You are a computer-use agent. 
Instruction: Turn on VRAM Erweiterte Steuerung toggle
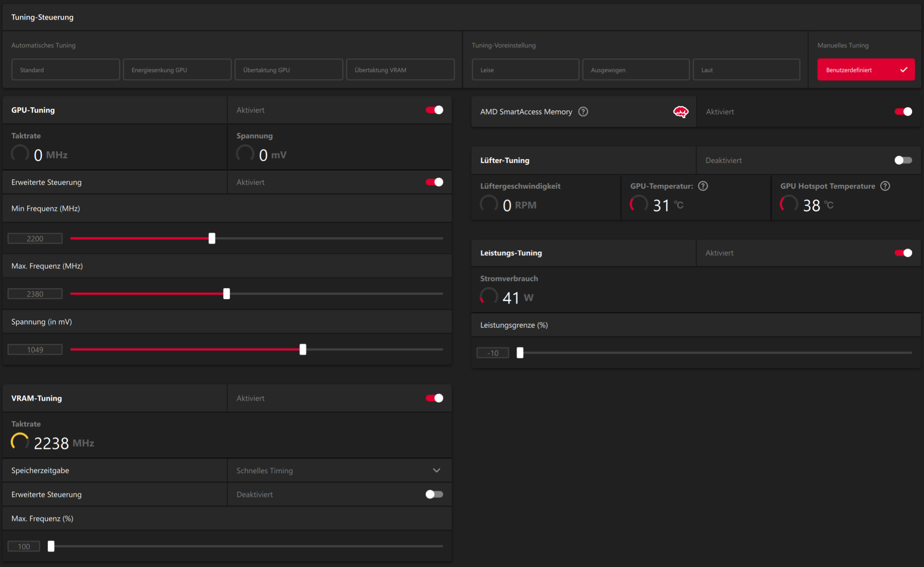tap(434, 494)
